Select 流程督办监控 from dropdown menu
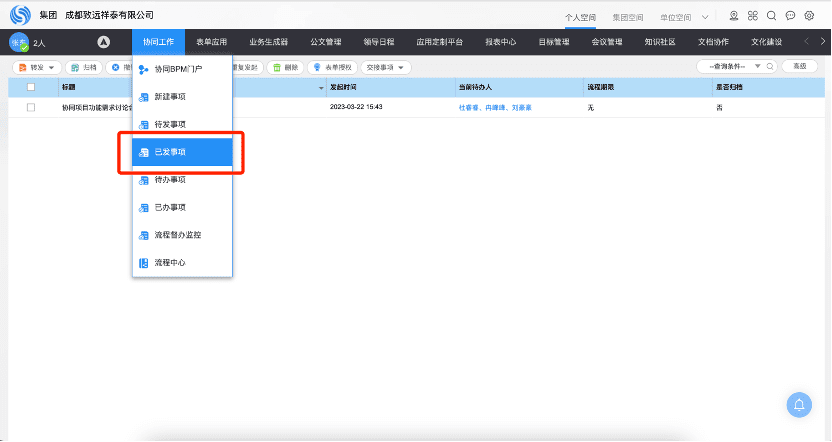Image resolution: width=832 pixels, height=442 pixels. click(182, 235)
